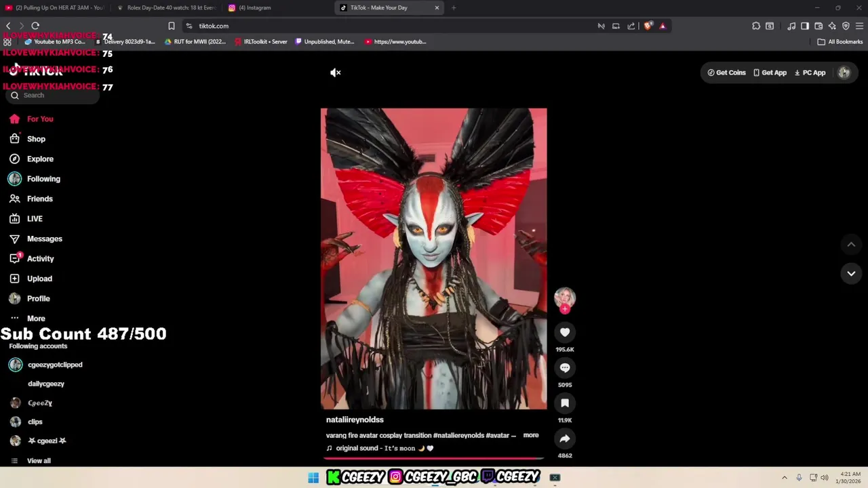Open the Brave VPN icon
Screen dimensions: 868x488
click(846, 26)
